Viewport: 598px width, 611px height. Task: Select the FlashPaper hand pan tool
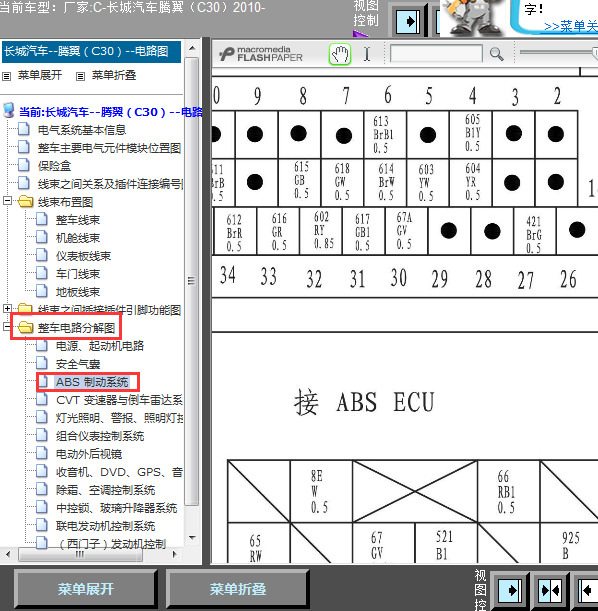[340, 54]
